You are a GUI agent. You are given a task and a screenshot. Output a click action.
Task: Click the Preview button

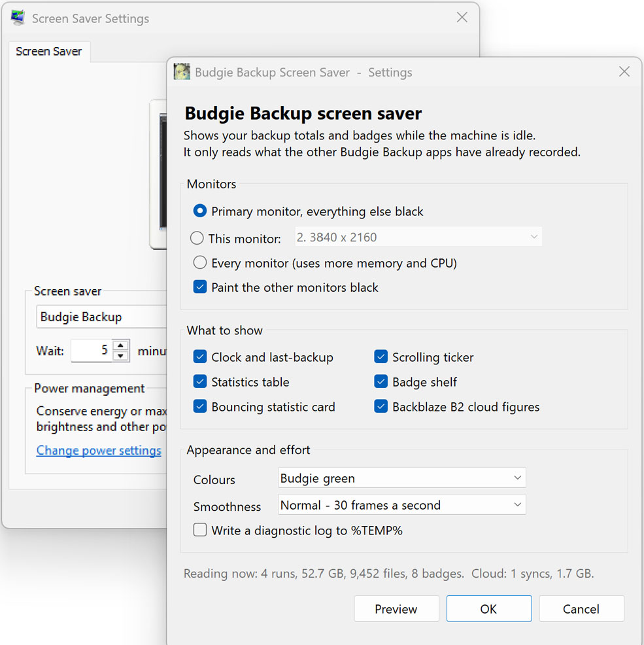(x=396, y=608)
